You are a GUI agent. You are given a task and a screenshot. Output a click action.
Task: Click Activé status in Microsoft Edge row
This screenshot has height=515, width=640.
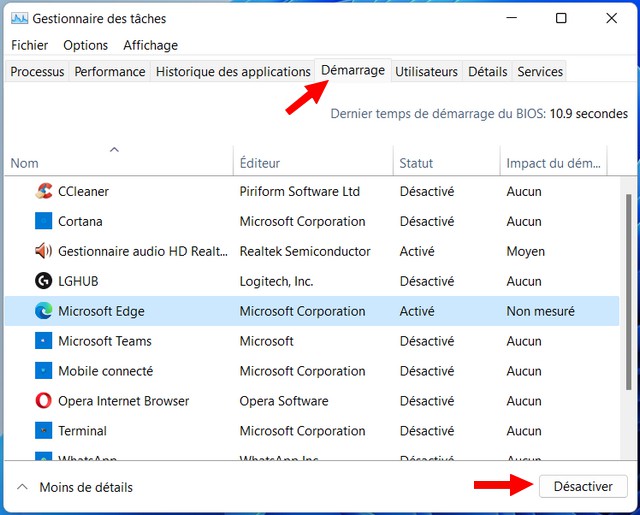pyautogui.click(x=417, y=311)
